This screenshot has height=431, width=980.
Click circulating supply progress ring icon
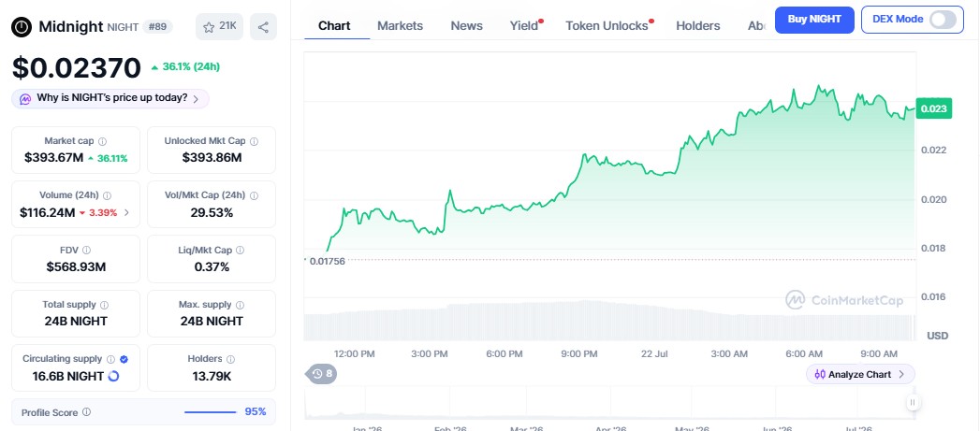pos(114,376)
